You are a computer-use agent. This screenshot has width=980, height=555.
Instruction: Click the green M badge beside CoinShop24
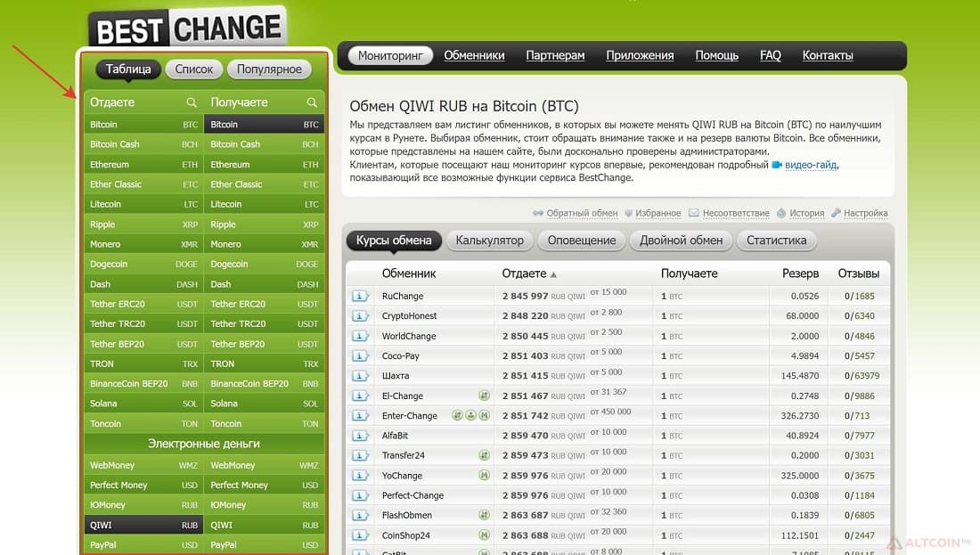click(484, 535)
